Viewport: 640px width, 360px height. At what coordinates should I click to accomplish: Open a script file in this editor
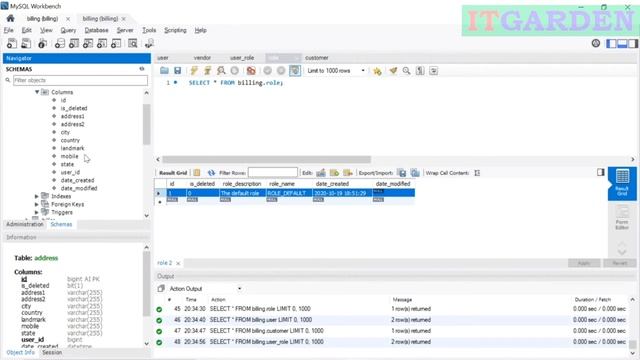click(164, 71)
